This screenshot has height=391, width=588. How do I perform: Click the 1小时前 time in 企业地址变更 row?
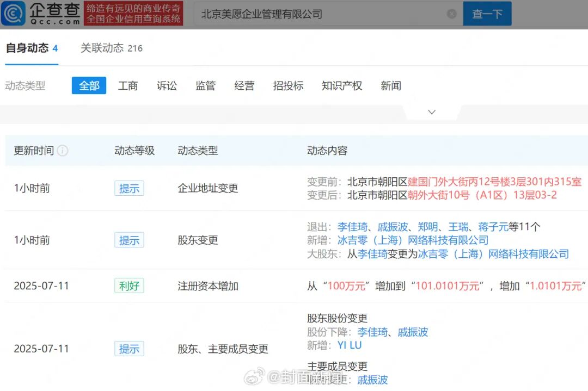point(32,188)
